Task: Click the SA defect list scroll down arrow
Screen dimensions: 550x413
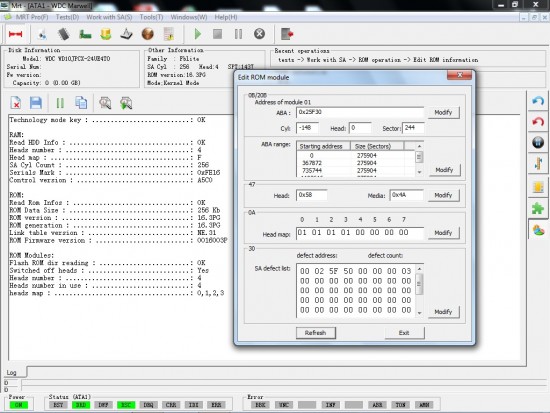Action: [x=419, y=313]
